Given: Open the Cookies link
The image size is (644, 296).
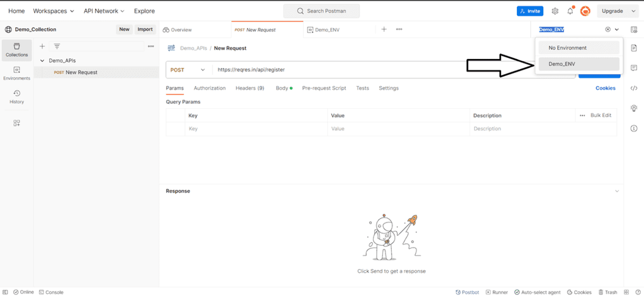Looking at the screenshot, I should pyautogui.click(x=606, y=88).
